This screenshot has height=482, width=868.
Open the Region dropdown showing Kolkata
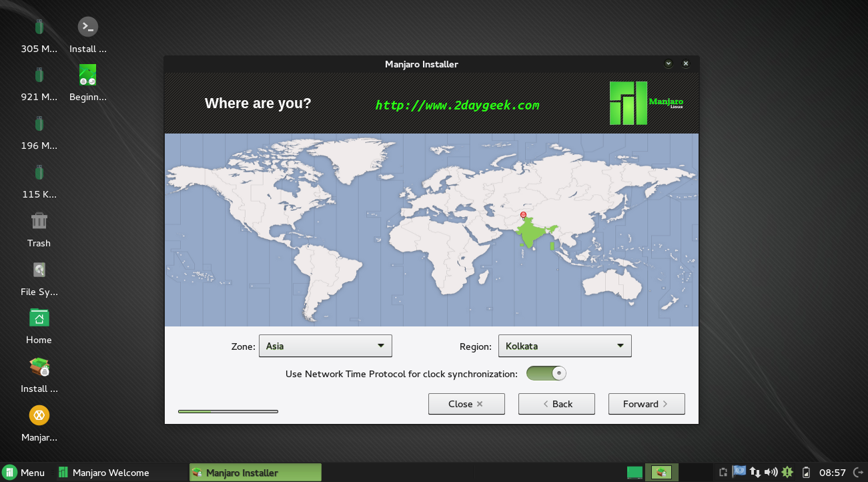tap(564, 346)
